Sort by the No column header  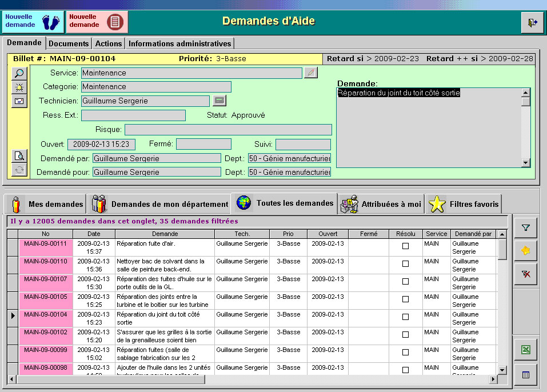click(45, 234)
